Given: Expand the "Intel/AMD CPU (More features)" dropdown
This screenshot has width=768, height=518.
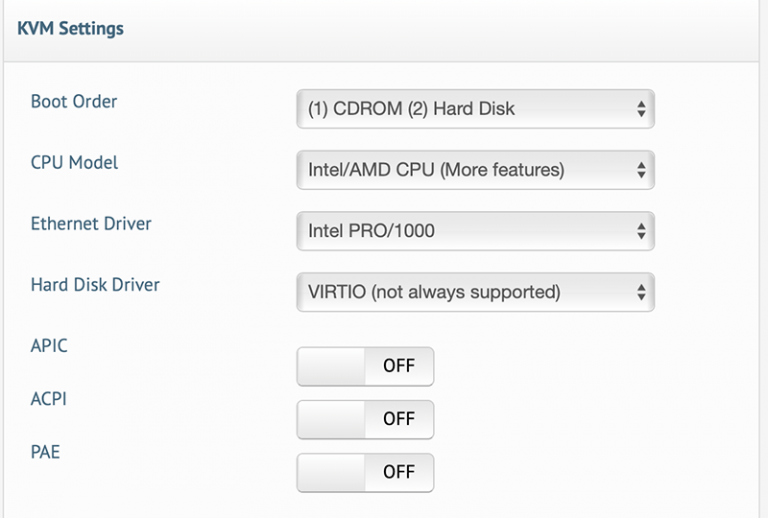Looking at the screenshot, I should tap(475, 170).
